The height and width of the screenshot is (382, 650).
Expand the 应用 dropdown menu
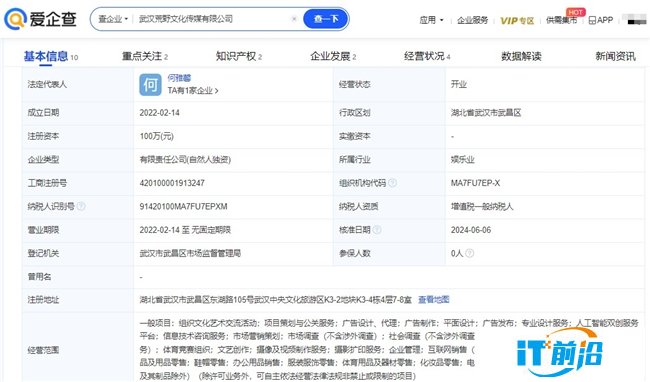431,20
